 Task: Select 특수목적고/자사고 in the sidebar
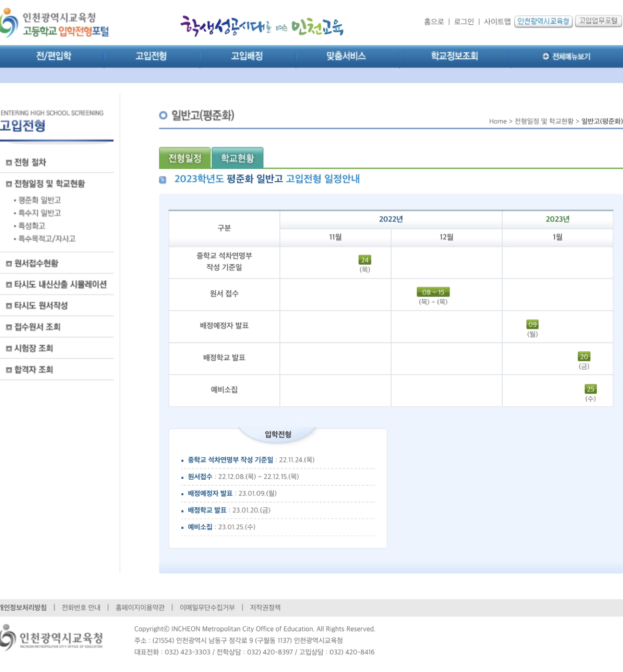[x=47, y=239]
